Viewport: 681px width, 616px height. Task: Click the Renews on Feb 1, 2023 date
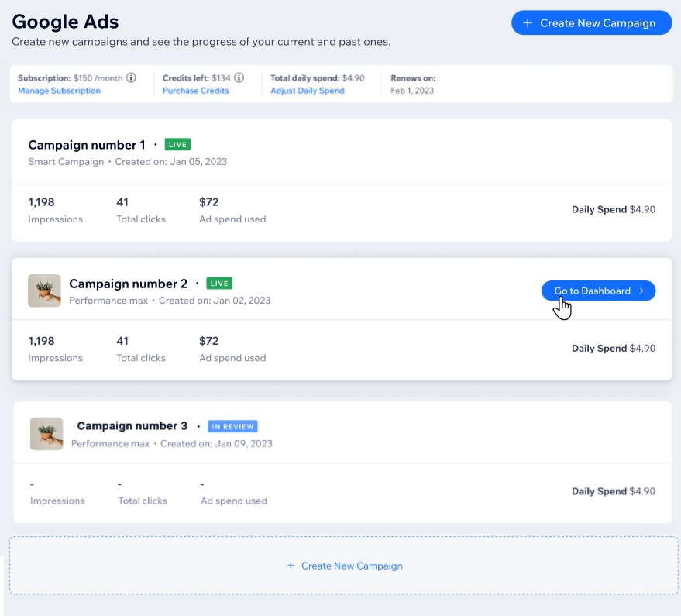(x=412, y=91)
